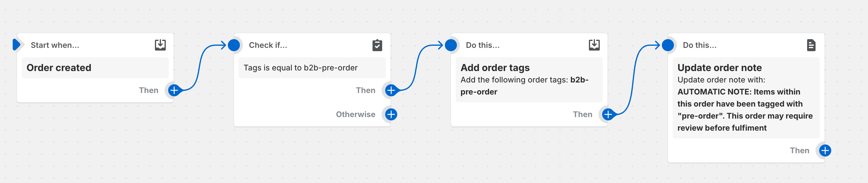This screenshot has width=868, height=183.
Task: Add a step after Add order tags
Action: [x=608, y=114]
